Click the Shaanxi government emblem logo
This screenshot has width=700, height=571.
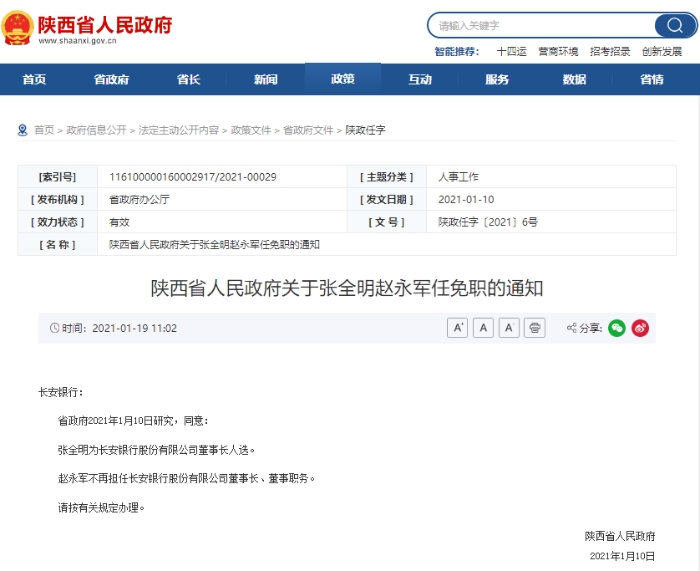click(17, 28)
